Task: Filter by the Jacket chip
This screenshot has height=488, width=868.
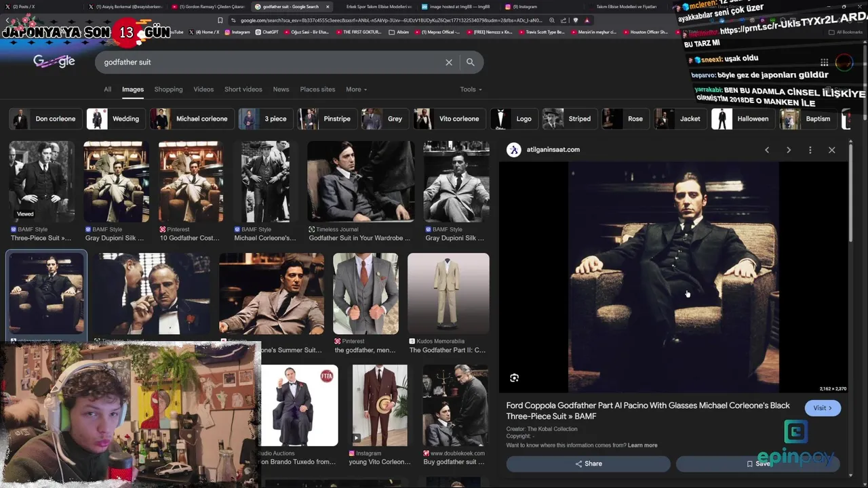Action: [x=680, y=119]
